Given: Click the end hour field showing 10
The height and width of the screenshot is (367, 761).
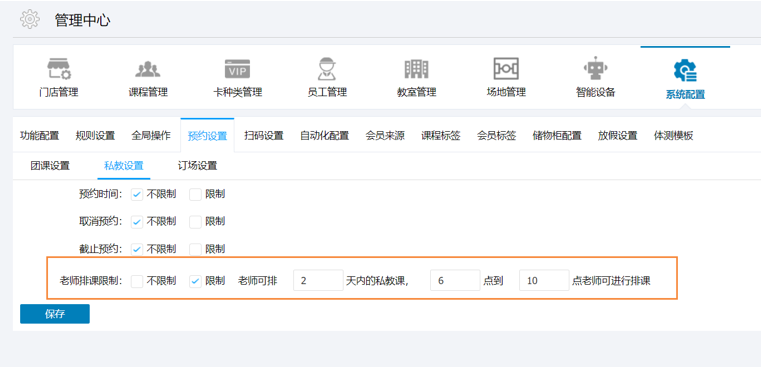Looking at the screenshot, I should point(544,280).
